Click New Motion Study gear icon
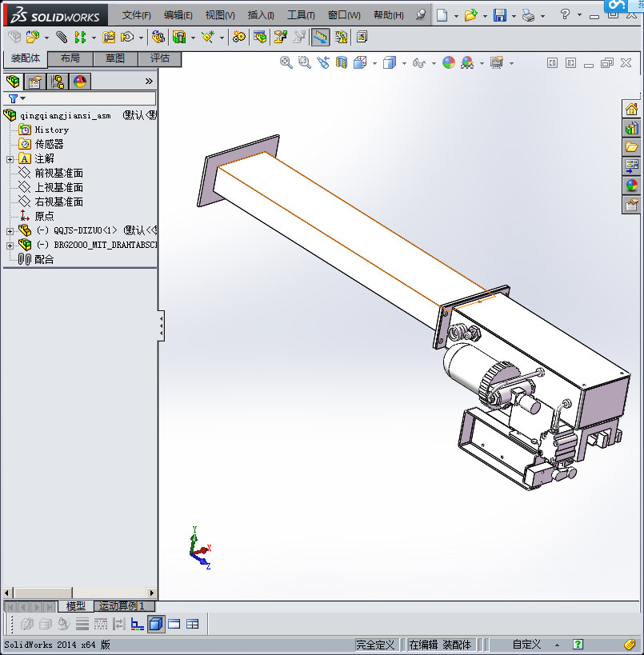This screenshot has height=655, width=644. (x=239, y=37)
